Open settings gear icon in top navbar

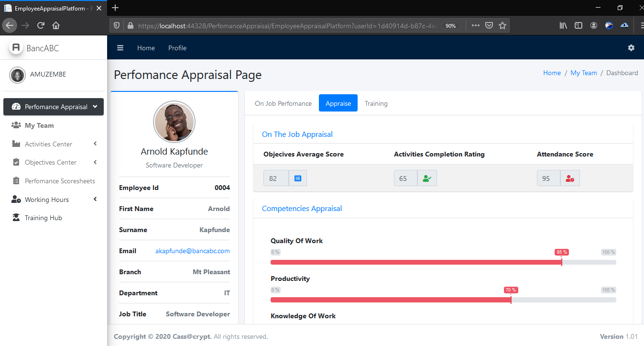[x=631, y=48]
